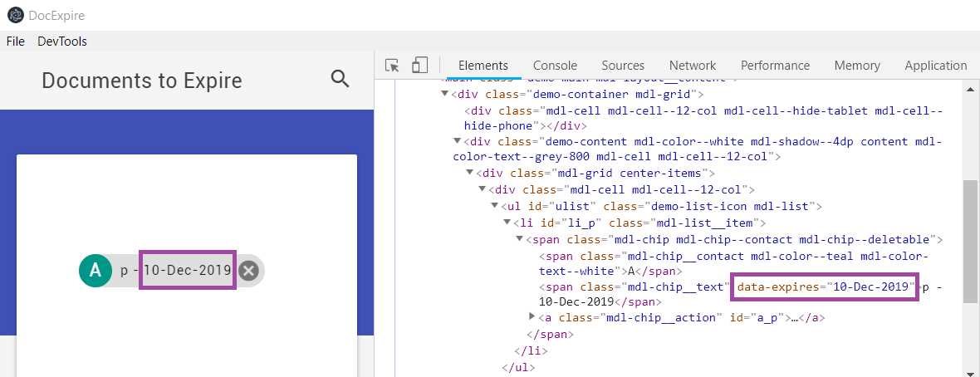The height and width of the screenshot is (377, 980).
Task: Select the mdl-chip__contact span line
Action: [733, 264]
